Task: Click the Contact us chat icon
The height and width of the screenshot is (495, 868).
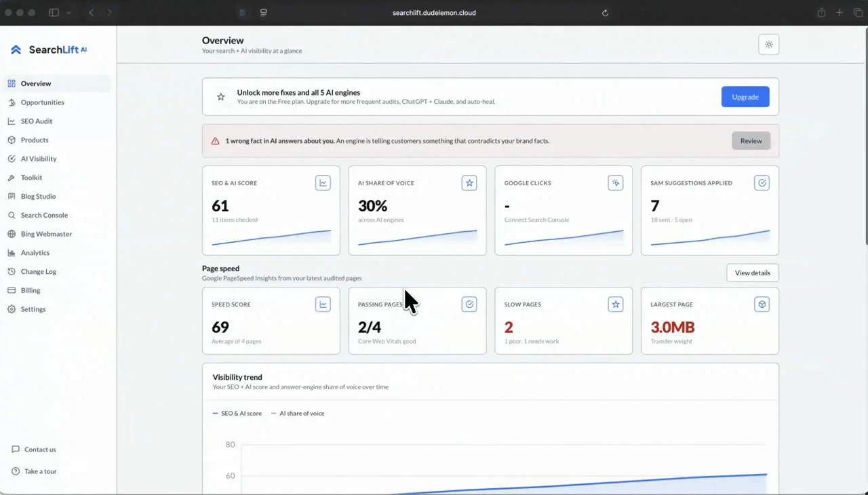Action: pyautogui.click(x=16, y=450)
